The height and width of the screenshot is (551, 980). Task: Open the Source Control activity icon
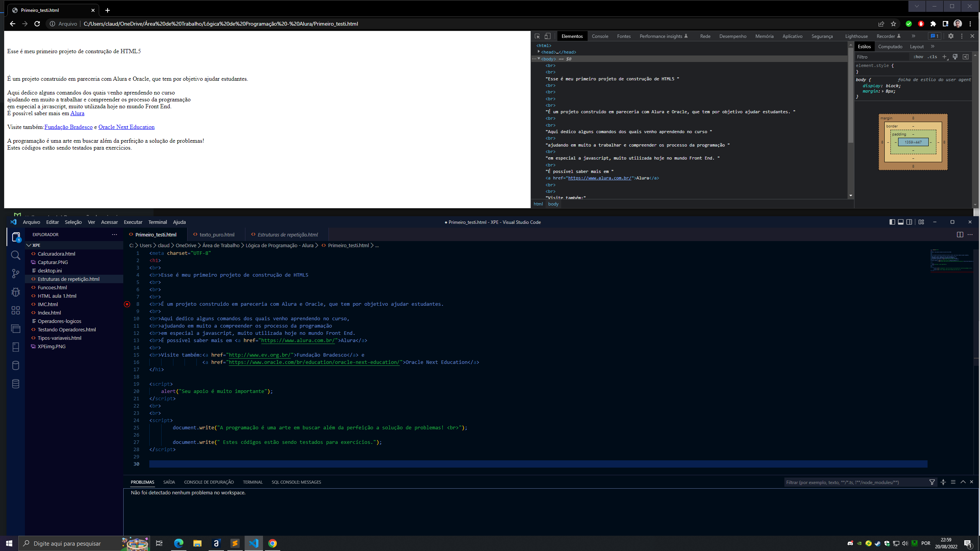pyautogui.click(x=16, y=274)
